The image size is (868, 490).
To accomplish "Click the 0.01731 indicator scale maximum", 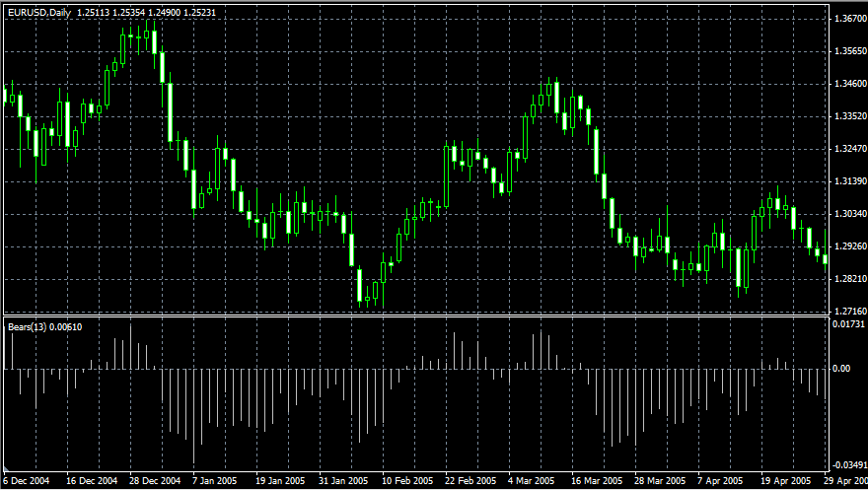I will [848, 324].
